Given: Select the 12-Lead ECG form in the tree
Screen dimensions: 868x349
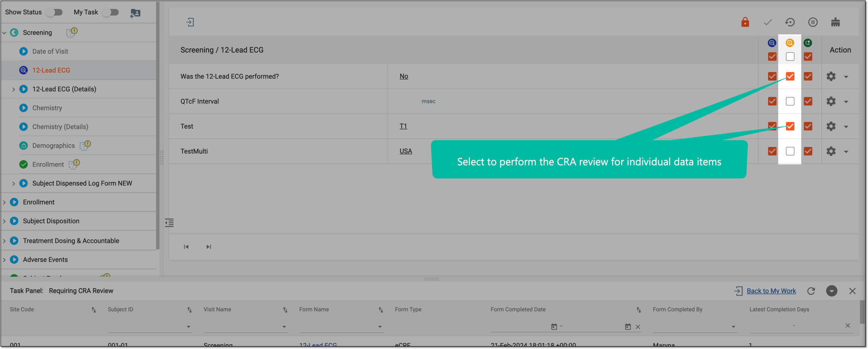Looking at the screenshot, I should click(51, 70).
